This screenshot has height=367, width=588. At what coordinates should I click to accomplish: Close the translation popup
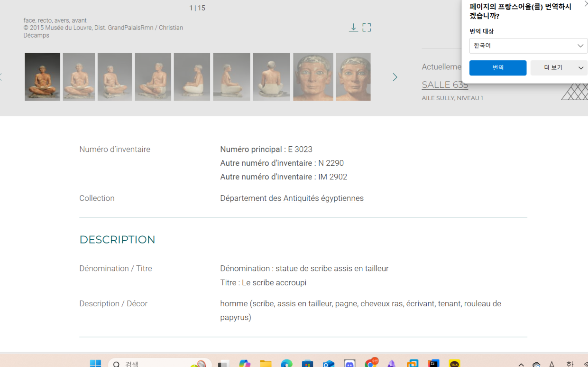(x=586, y=4)
